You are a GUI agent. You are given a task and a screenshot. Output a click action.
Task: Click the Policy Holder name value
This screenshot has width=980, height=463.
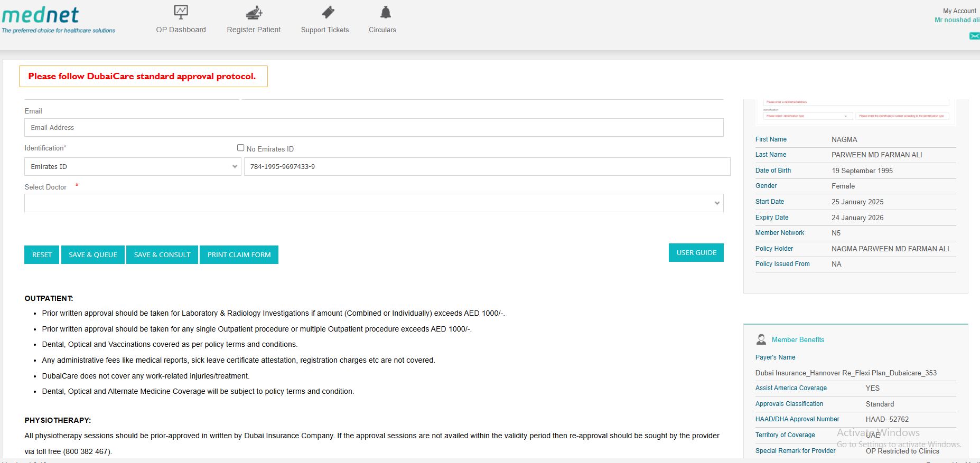click(890, 249)
